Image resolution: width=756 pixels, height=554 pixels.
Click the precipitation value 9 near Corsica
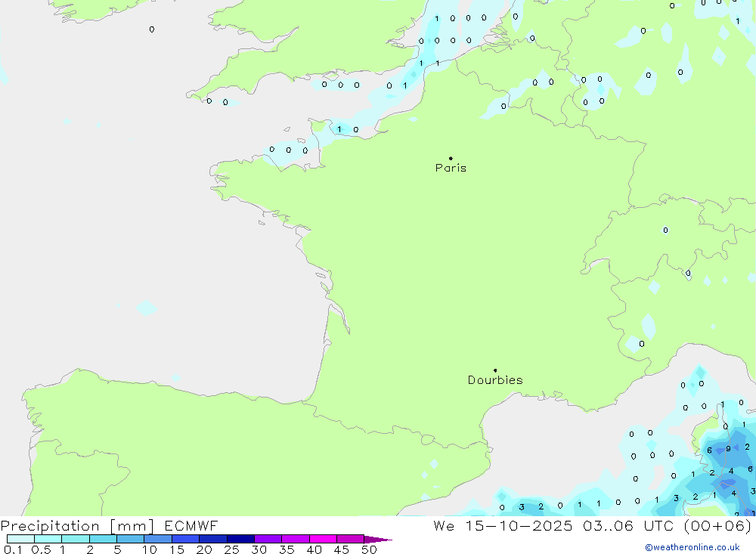(728, 448)
